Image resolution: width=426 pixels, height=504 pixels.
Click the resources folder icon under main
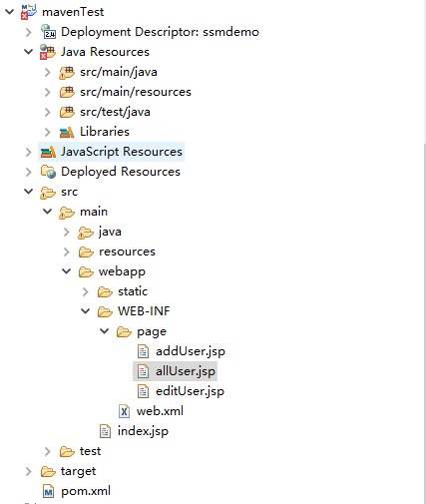tap(86, 252)
